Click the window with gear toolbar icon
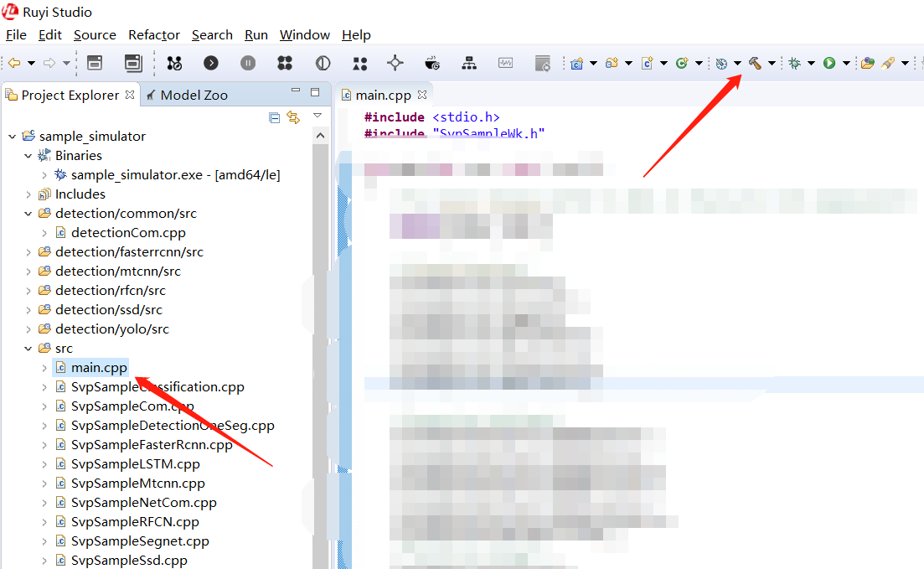 [543, 63]
